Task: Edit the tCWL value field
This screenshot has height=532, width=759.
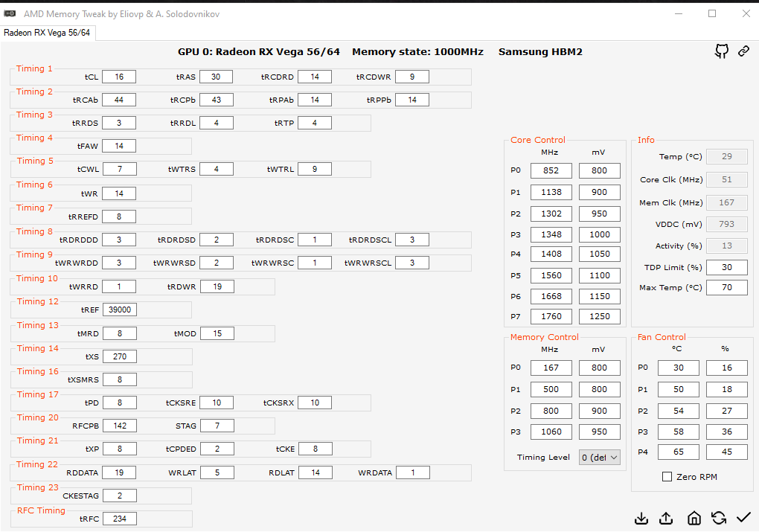Action: [x=120, y=169]
